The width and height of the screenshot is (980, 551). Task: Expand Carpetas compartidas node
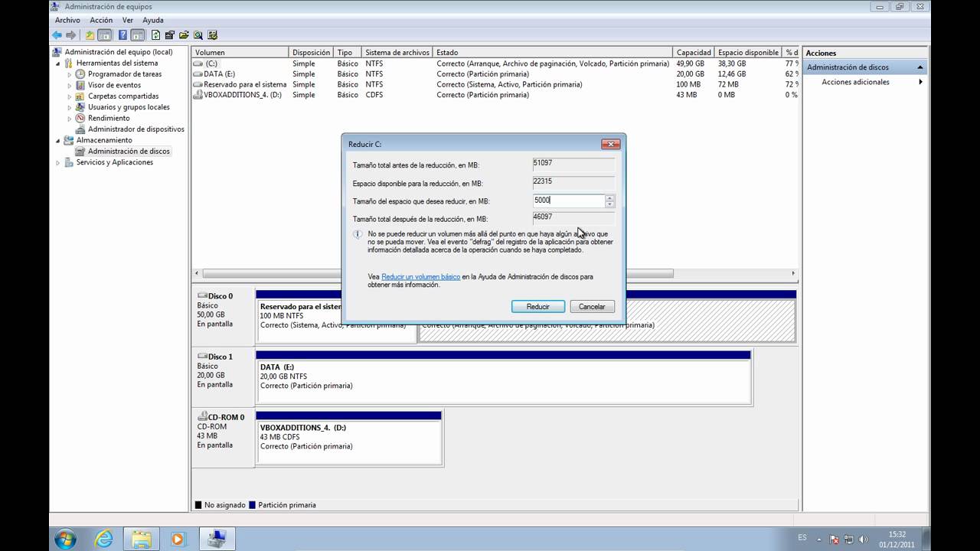point(70,96)
